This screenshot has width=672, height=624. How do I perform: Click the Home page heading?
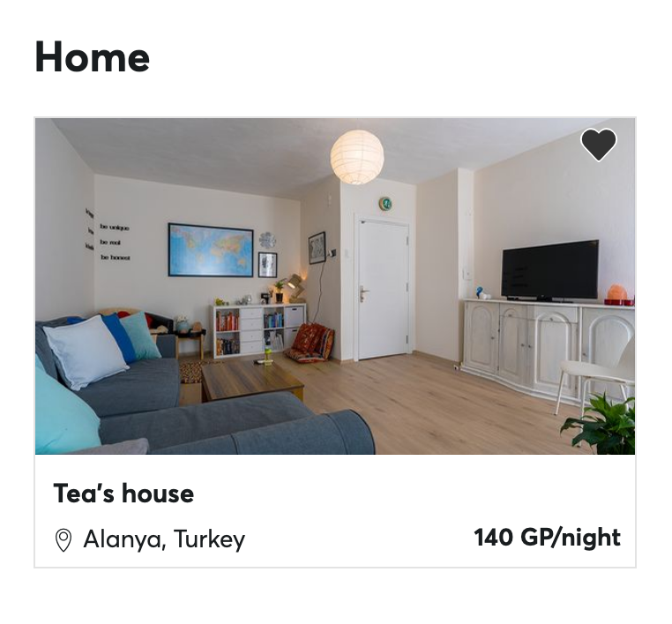[92, 57]
